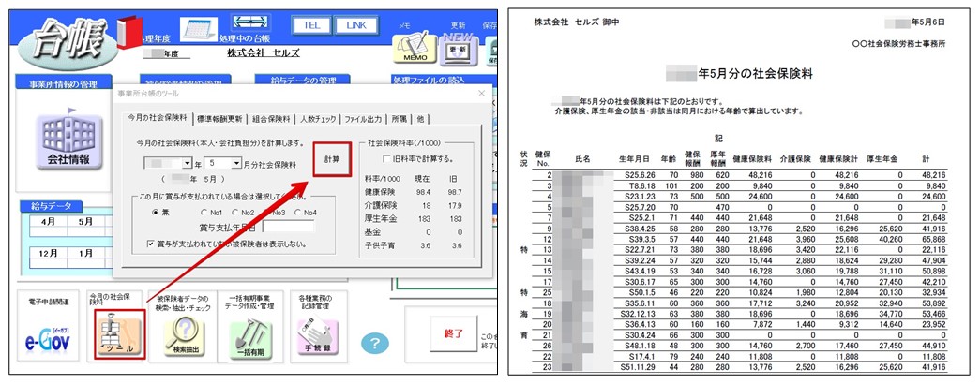Click the company name 株式会社 セルズ in header

click(x=264, y=53)
